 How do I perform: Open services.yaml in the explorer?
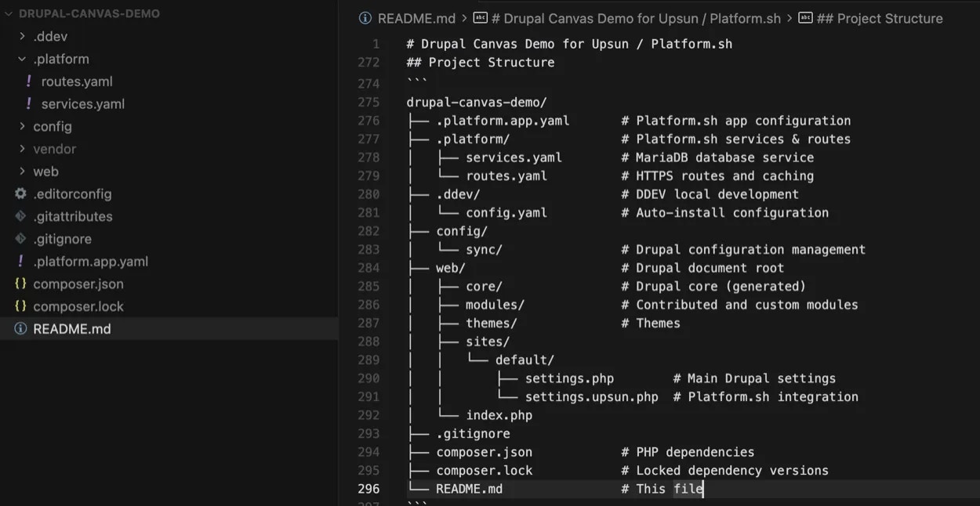[83, 103]
